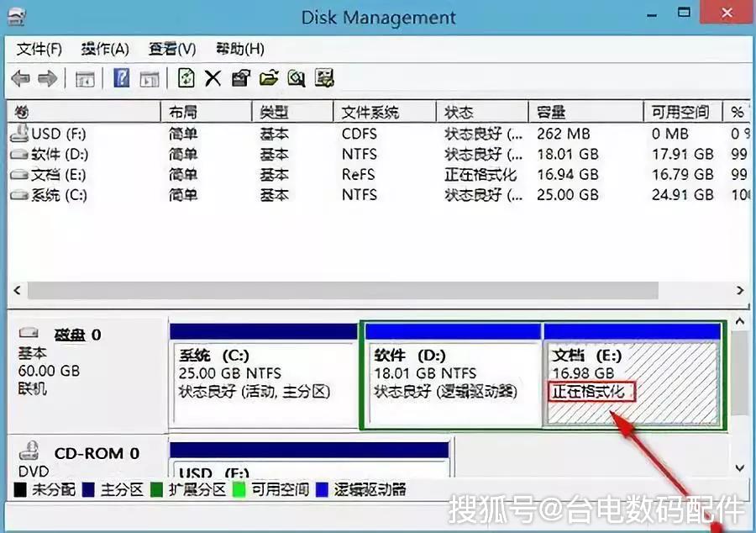Viewport: 756px width, 533px height.
Task: Open the 文件(F) menu
Action: point(39,49)
